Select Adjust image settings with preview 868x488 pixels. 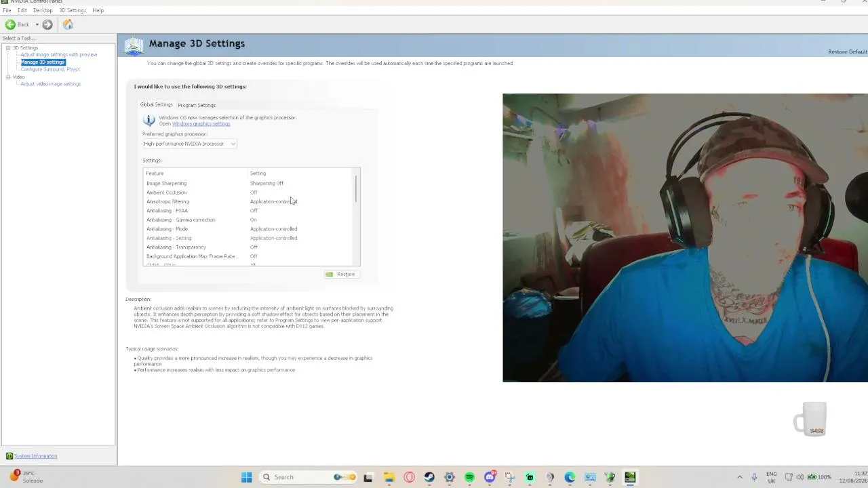coord(59,55)
